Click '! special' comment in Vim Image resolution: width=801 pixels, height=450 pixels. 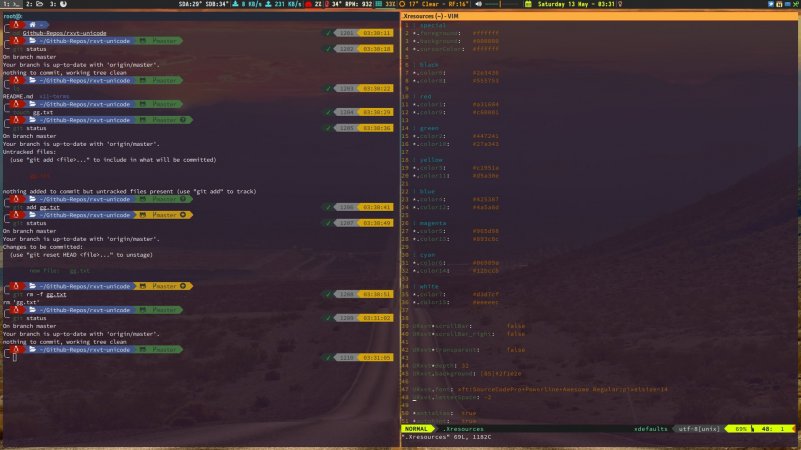429,25
